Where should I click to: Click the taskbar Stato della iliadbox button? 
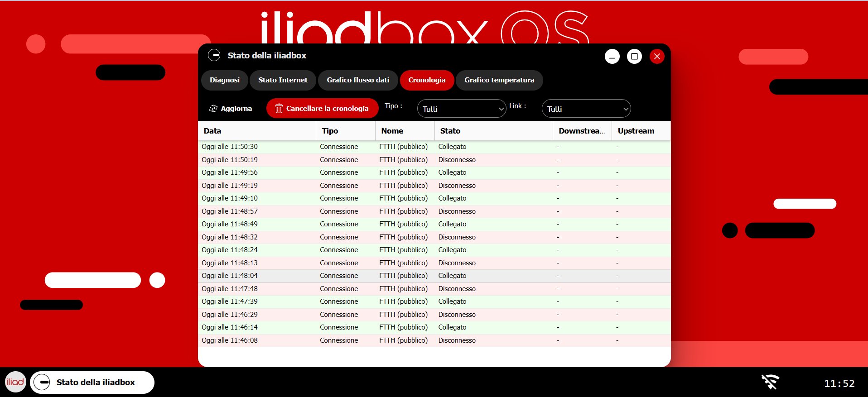(92, 383)
